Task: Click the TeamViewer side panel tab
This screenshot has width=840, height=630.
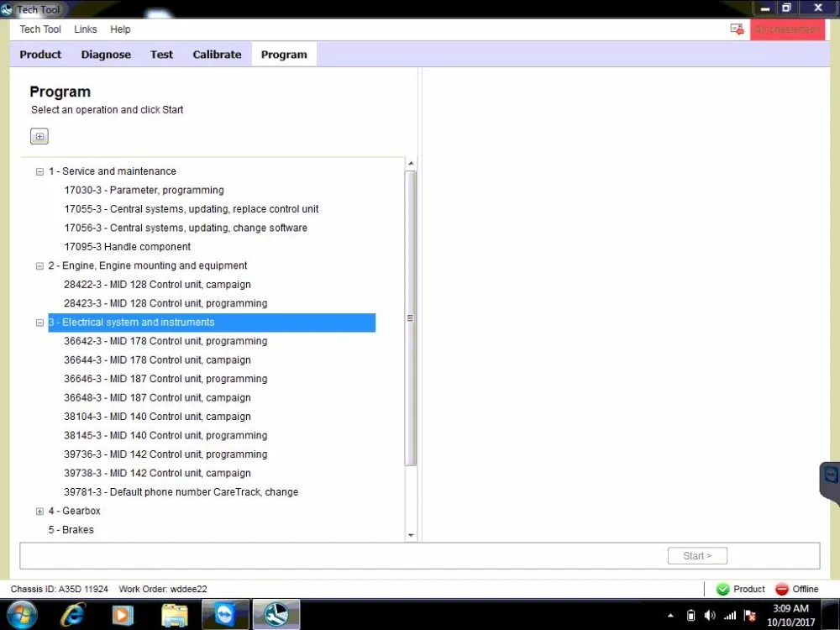Action: pos(830,480)
